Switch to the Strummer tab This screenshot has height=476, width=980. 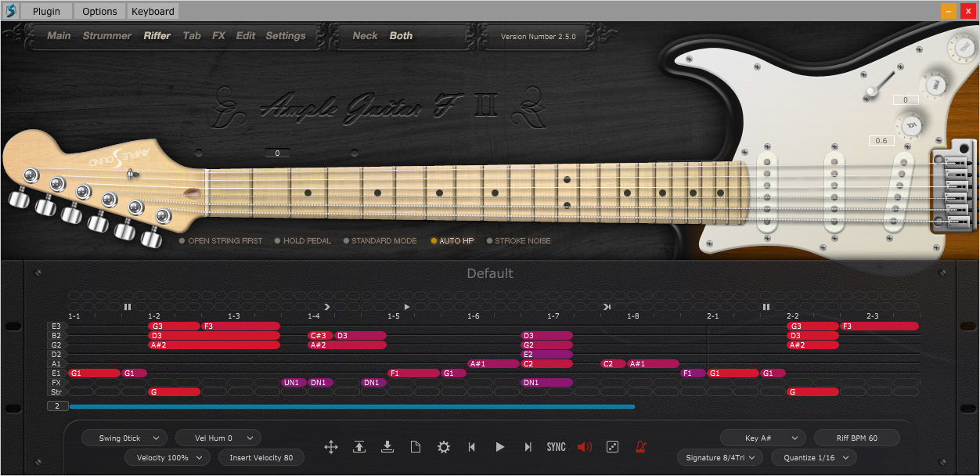click(x=107, y=36)
